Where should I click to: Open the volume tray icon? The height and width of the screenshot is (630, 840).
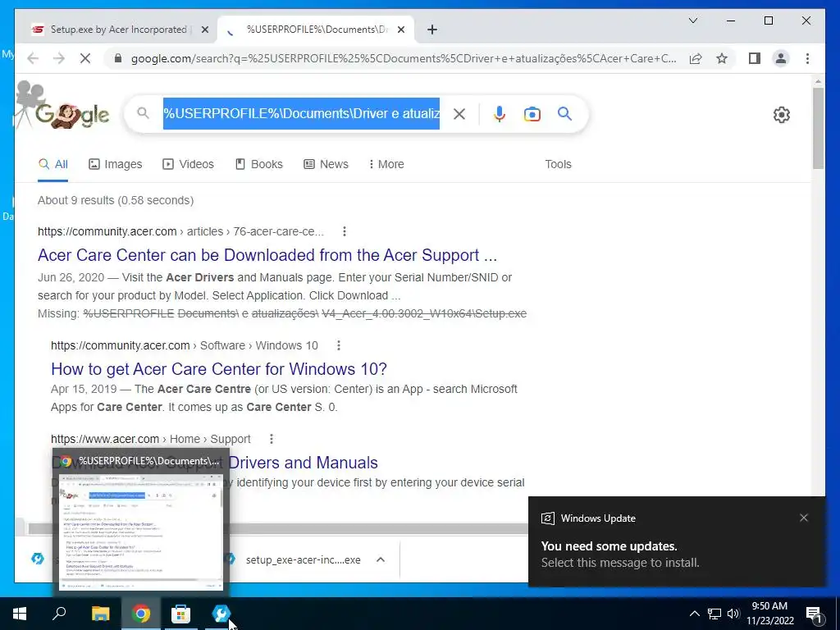tap(733, 614)
